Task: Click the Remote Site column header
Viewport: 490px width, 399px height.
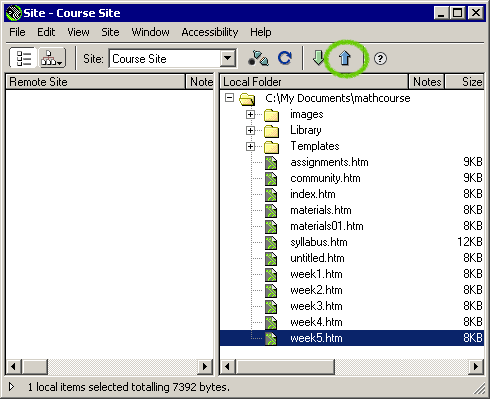Action: click(x=96, y=82)
